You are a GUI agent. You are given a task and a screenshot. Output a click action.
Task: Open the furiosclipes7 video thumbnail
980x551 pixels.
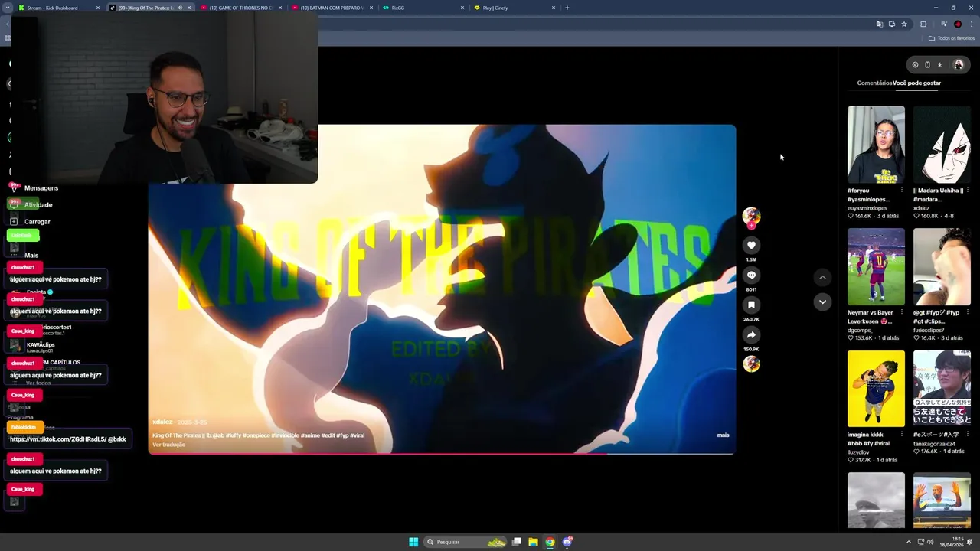click(x=942, y=266)
